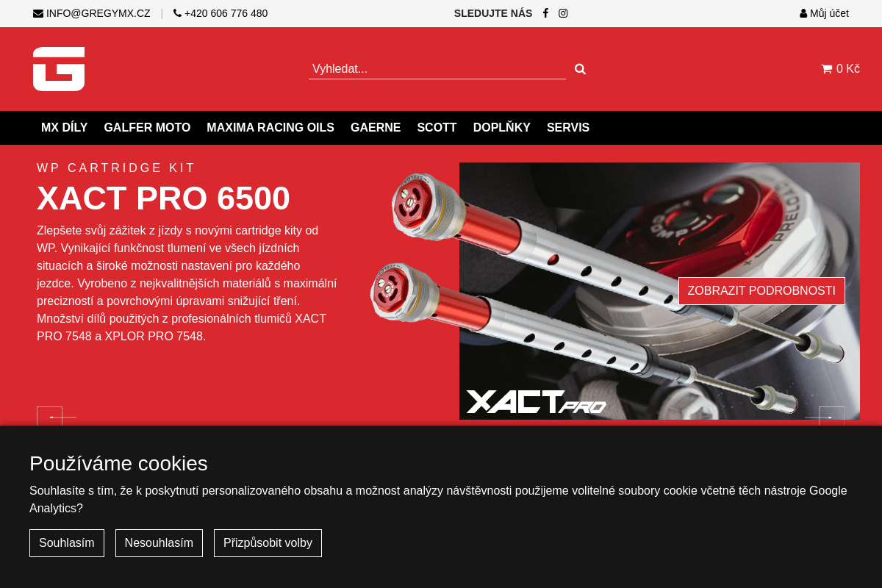Screen dimensions: 882x588
Task: Open the shopping cart showing 0 Kč
Action: click(840, 69)
